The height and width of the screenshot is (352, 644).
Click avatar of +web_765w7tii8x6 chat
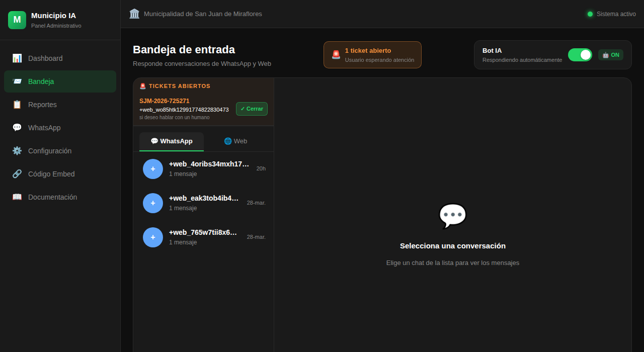pos(153,237)
